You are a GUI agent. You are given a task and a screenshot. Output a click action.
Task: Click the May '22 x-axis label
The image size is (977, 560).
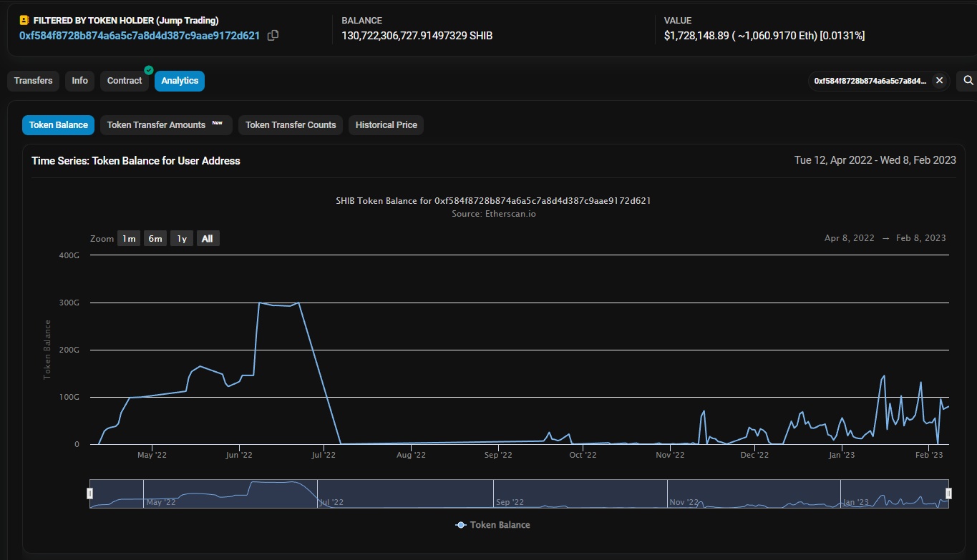click(152, 455)
